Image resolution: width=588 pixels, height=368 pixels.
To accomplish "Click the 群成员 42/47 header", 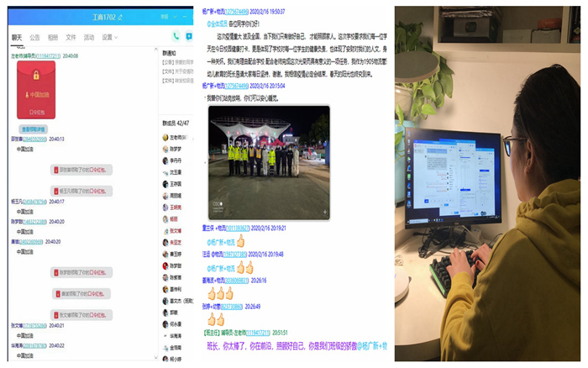I will click(x=176, y=122).
